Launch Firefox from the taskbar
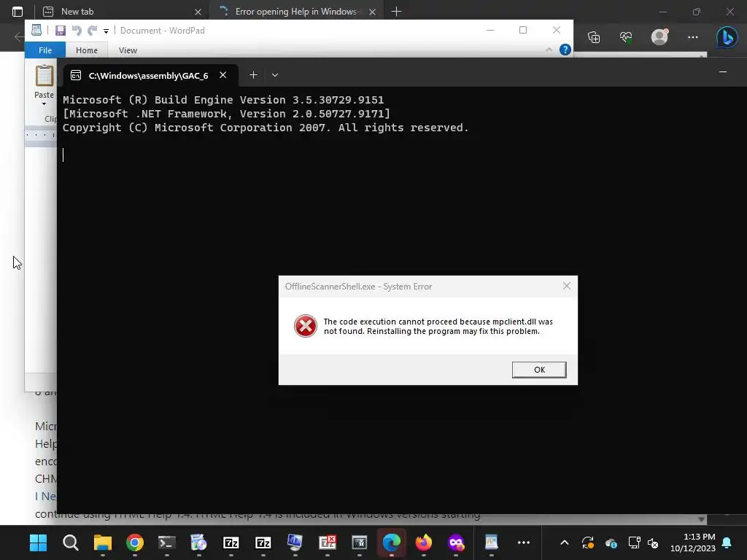The image size is (747, 560). [x=424, y=542]
